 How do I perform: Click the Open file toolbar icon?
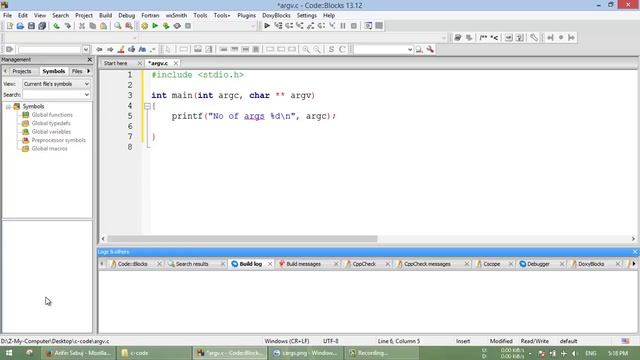(x=20, y=26)
